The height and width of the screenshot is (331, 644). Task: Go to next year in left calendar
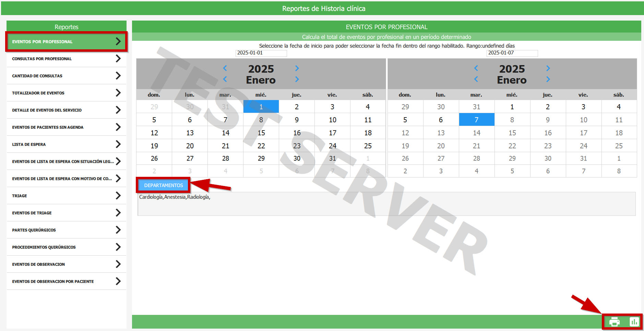(x=297, y=68)
